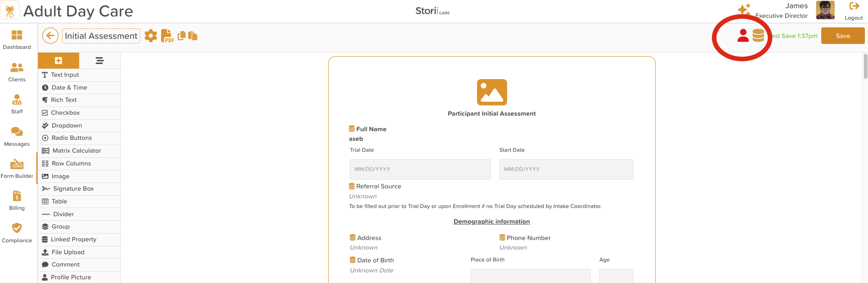Open the AI sparkle stars icon
The image size is (868, 283).
click(x=744, y=10)
